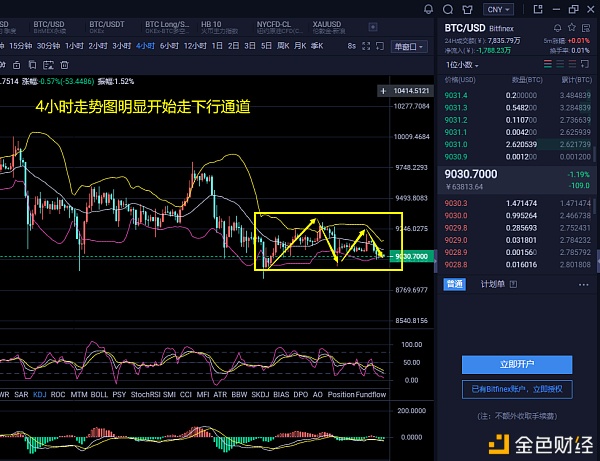Select the 季K quarterly timeframe
The height and width of the screenshot is (461, 600).
[x=317, y=46]
